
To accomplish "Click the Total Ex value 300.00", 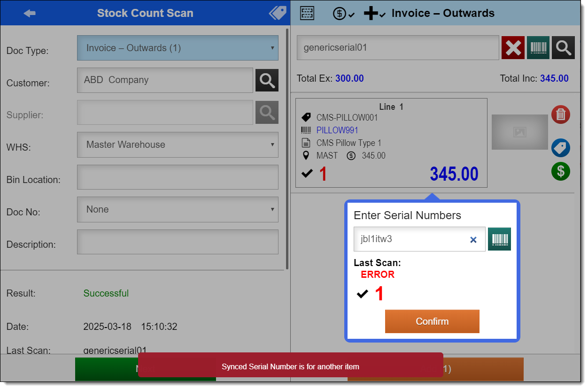I will pyautogui.click(x=349, y=78).
